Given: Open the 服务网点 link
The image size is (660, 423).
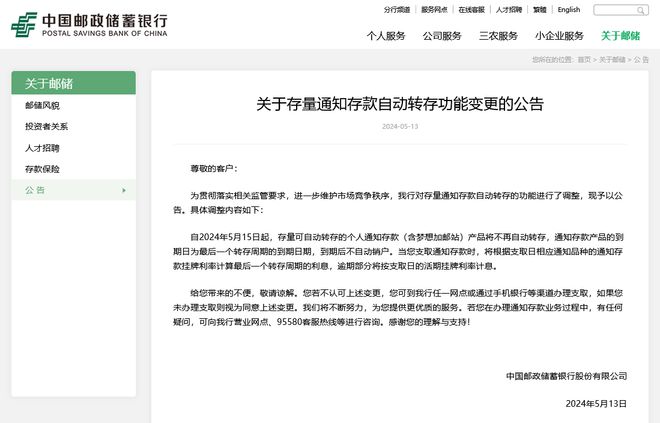Looking at the screenshot, I should 434,10.
